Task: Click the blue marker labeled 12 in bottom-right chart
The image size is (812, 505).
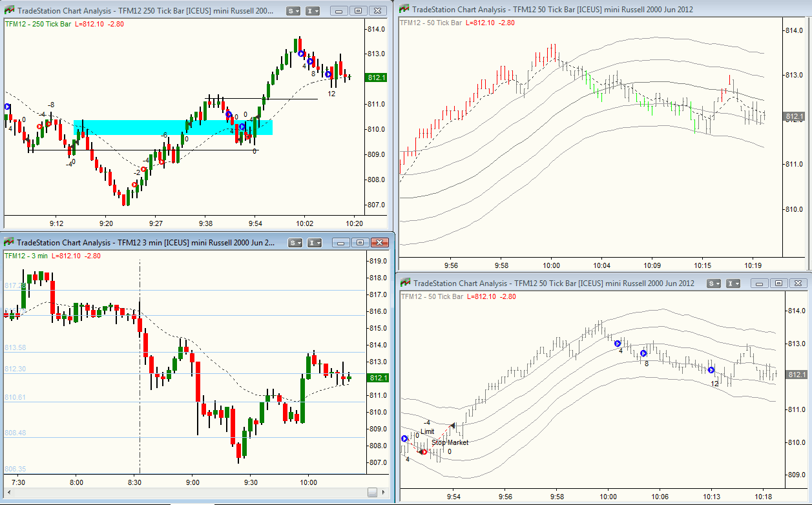Action: click(x=711, y=370)
